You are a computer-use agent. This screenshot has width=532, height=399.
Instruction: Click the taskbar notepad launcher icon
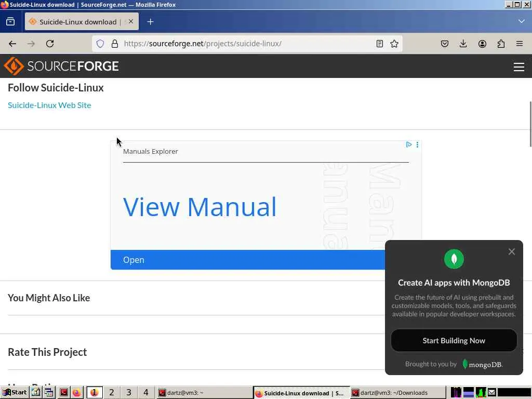click(x=36, y=393)
